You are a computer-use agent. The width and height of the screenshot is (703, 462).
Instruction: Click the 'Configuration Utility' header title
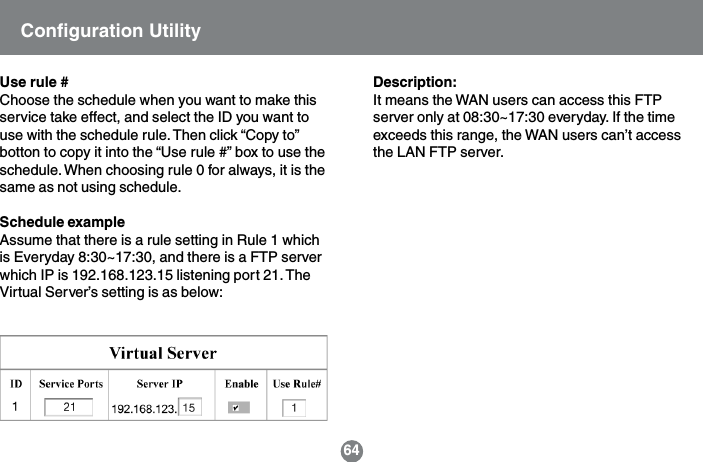click(x=111, y=31)
